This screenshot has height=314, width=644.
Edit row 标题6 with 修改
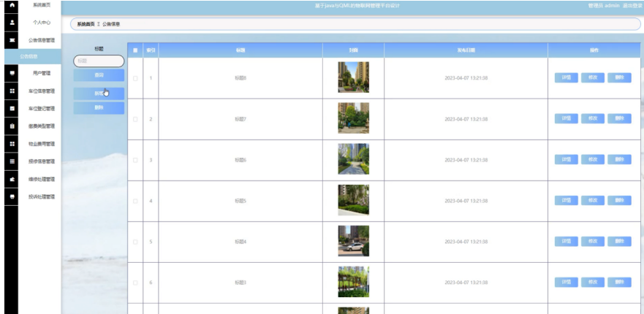[593, 159]
